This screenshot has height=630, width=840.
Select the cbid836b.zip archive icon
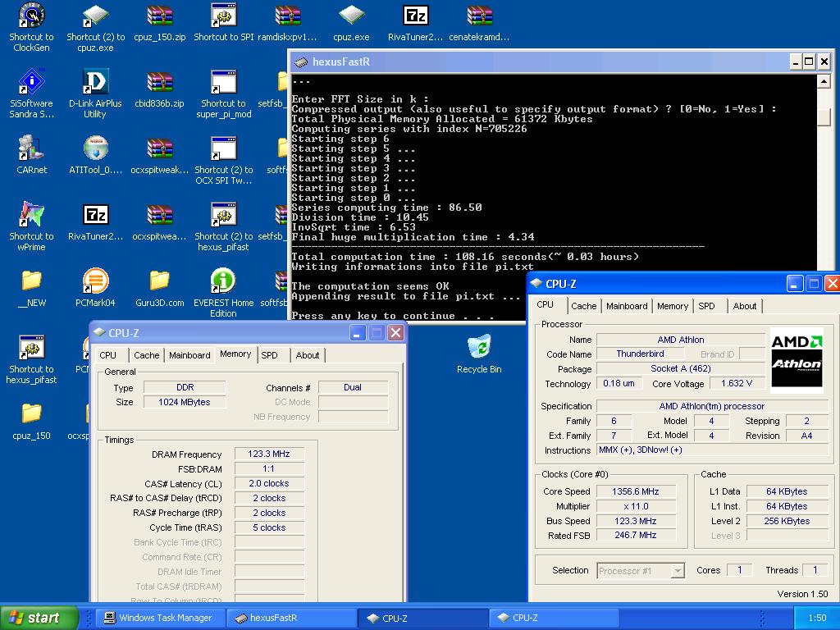pos(160,81)
